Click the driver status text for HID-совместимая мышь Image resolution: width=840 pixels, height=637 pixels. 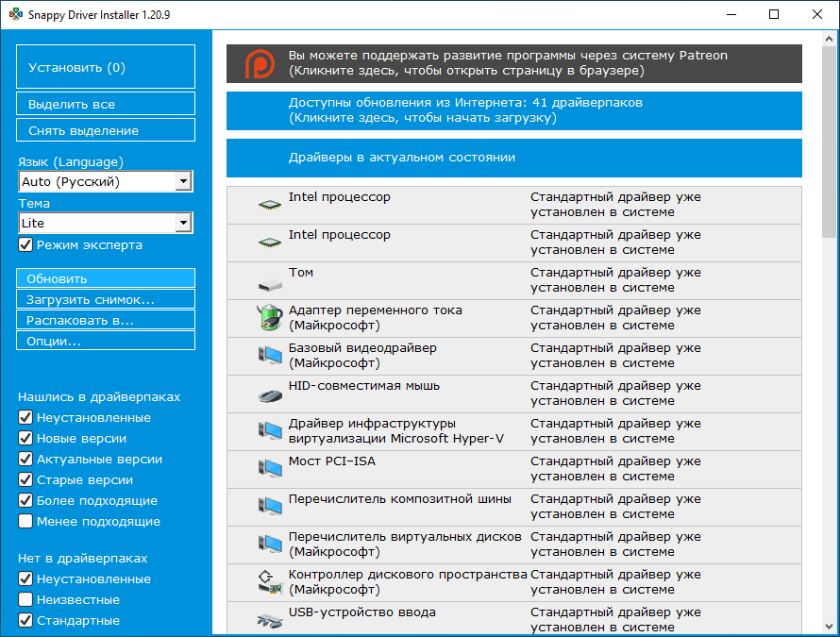(615, 394)
